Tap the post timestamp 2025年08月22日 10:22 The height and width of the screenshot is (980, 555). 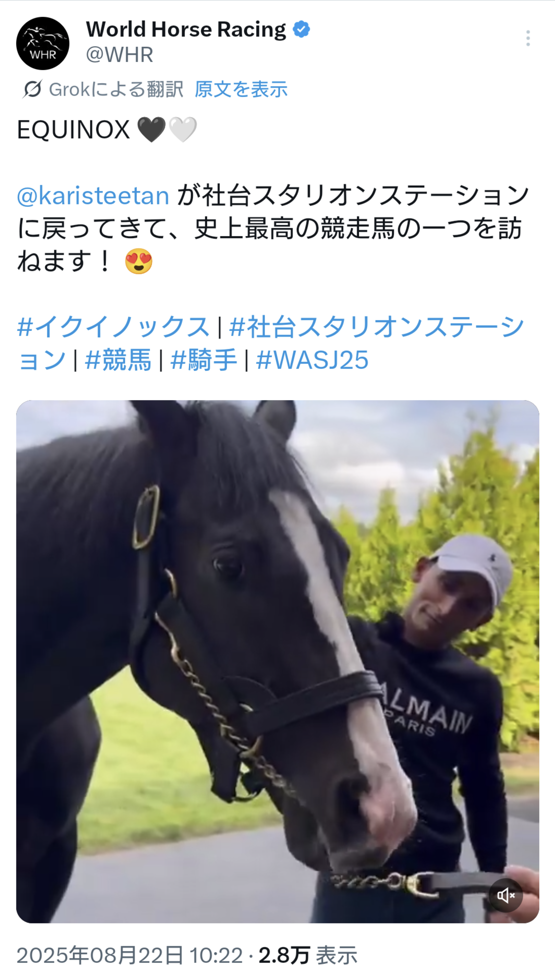(130, 956)
